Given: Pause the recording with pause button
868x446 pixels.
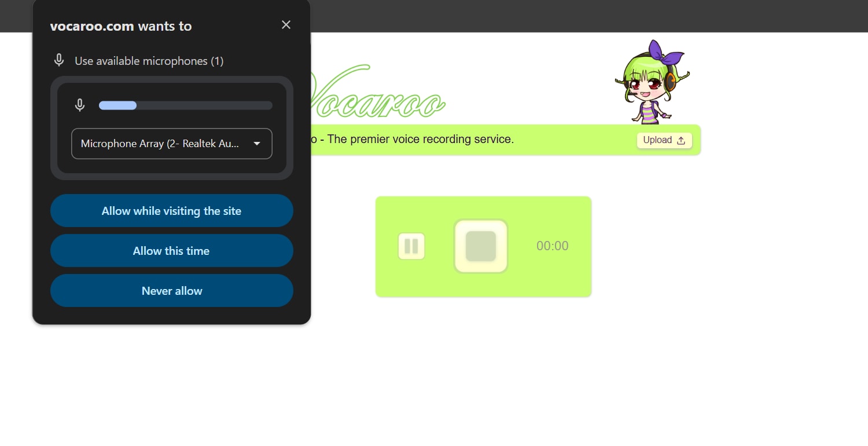Looking at the screenshot, I should click(411, 246).
